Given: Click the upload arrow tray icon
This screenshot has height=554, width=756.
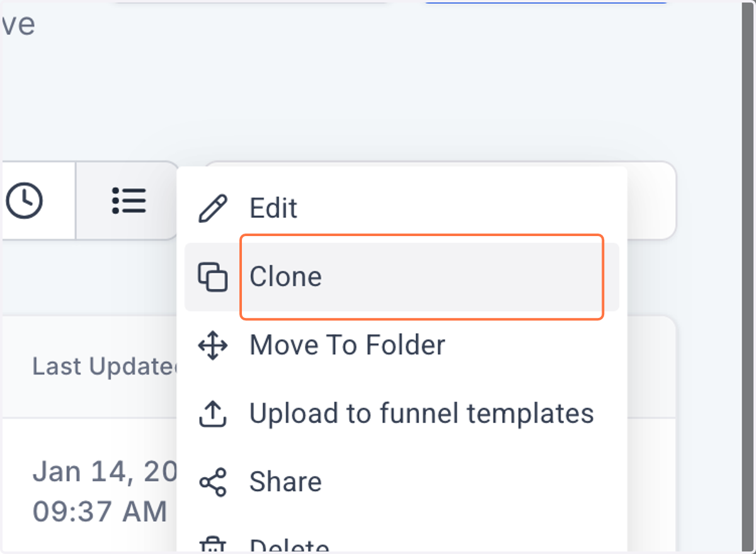Looking at the screenshot, I should pyautogui.click(x=212, y=414).
